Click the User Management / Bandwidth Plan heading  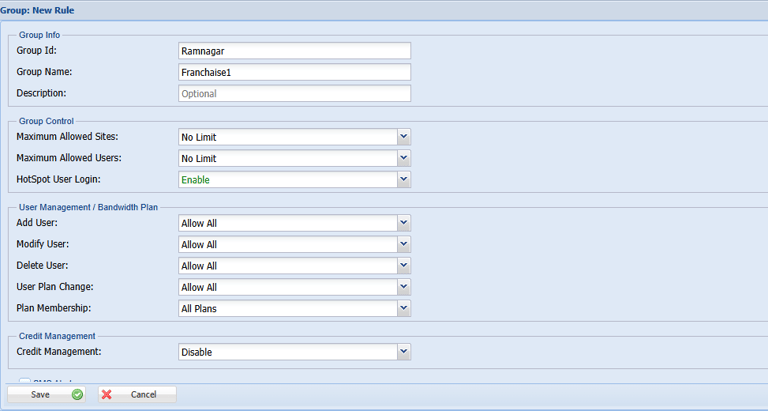(x=87, y=206)
